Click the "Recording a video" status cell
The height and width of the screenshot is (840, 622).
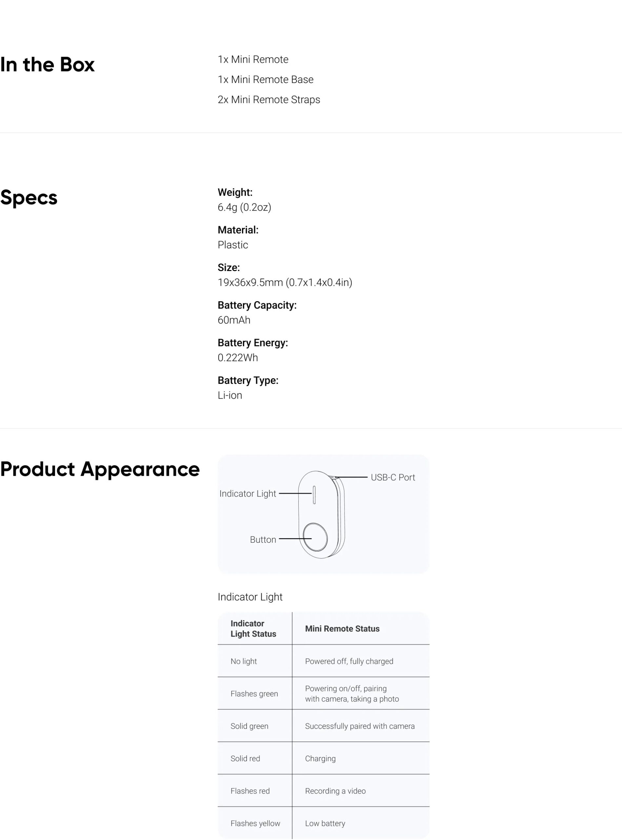pyautogui.click(x=335, y=791)
